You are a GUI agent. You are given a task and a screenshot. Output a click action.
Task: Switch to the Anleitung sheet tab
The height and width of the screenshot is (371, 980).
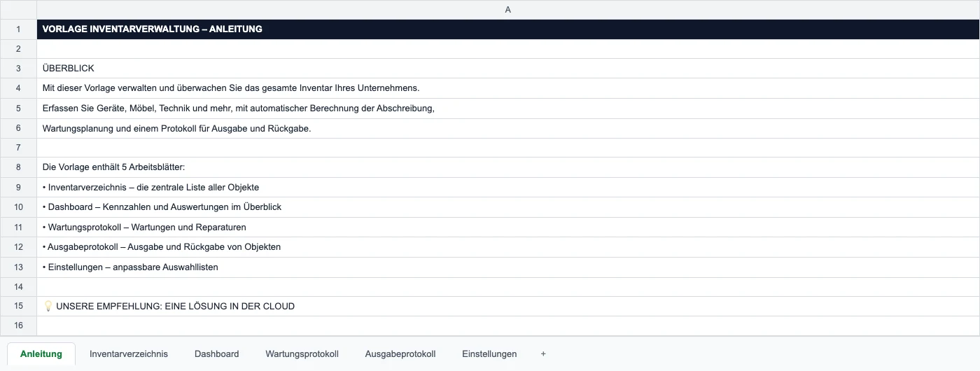point(41,353)
